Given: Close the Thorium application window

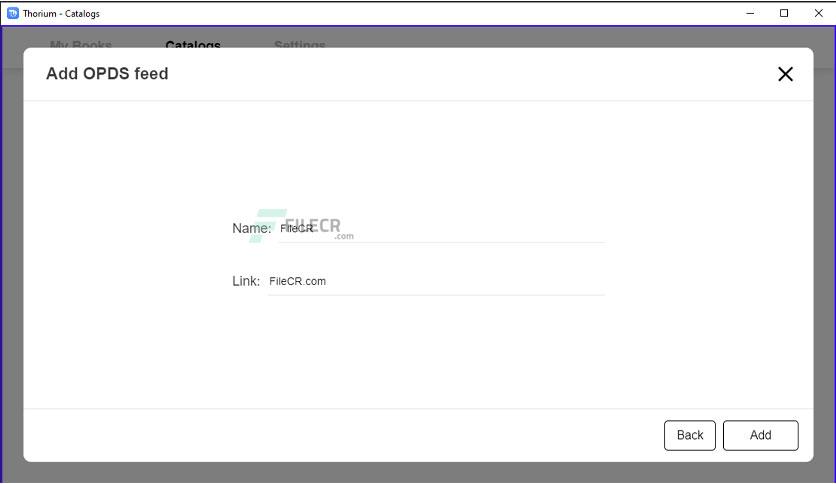Looking at the screenshot, I should point(817,13).
